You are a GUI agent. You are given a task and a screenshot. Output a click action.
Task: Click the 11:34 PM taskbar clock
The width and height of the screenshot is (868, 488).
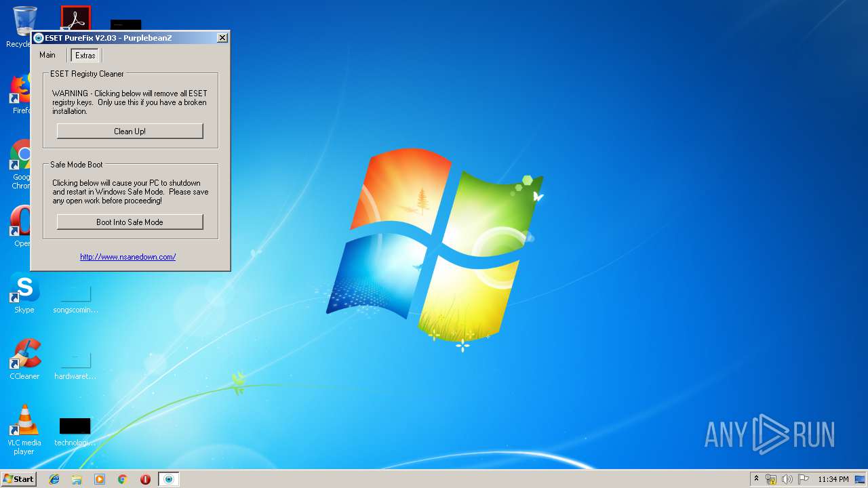(833, 479)
